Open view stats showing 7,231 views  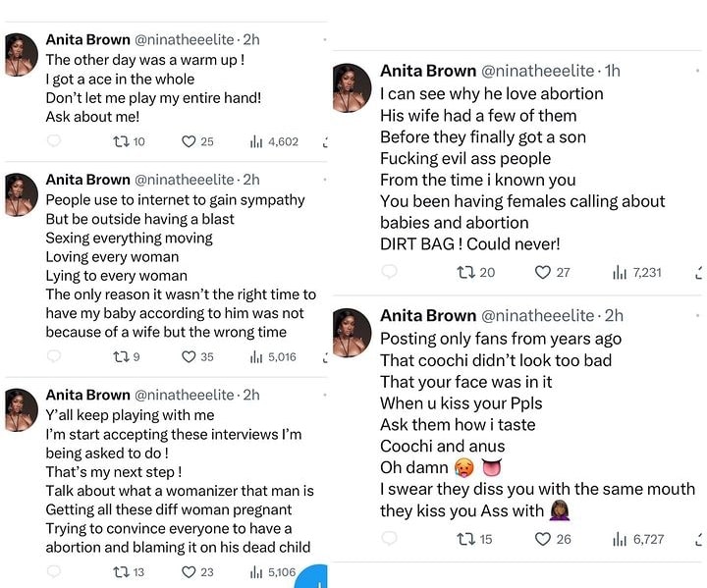point(621,272)
